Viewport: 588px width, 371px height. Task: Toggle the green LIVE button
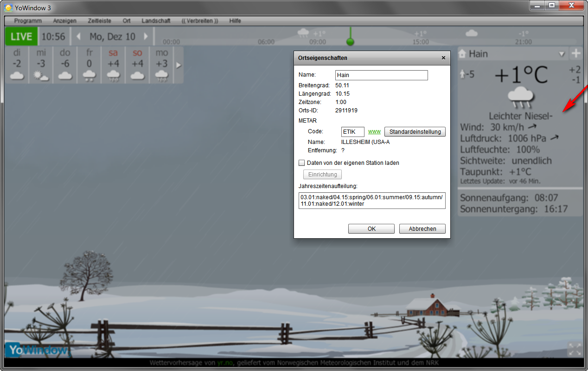21,36
